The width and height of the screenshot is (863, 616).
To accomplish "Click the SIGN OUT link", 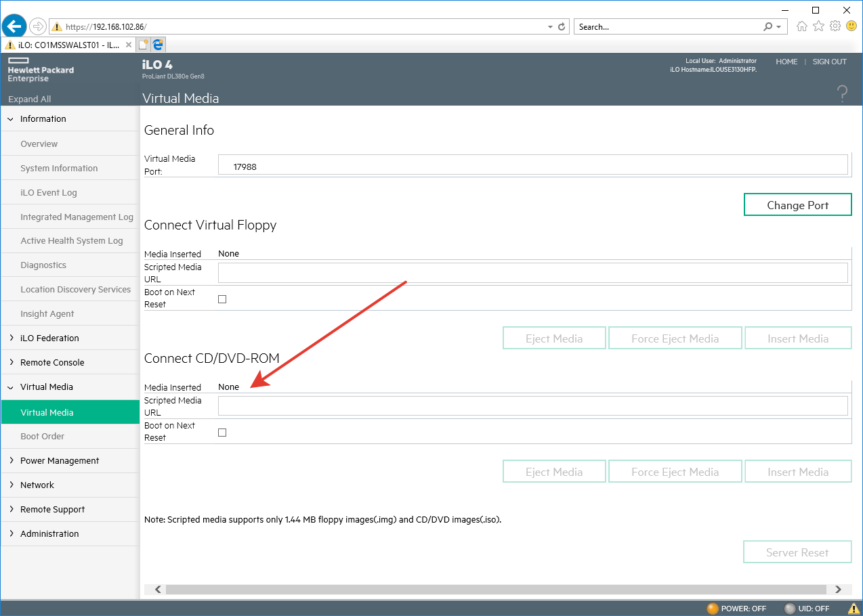I will pos(830,62).
